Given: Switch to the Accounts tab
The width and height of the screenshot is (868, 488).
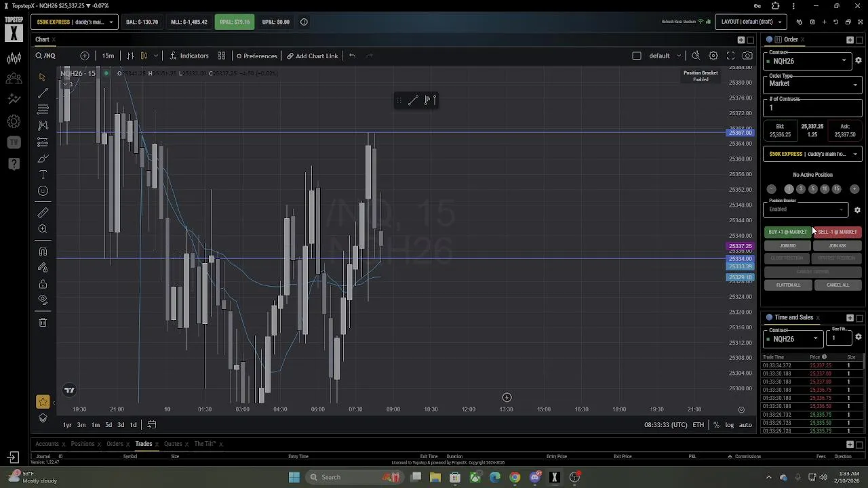Looking at the screenshot, I should click(47, 444).
